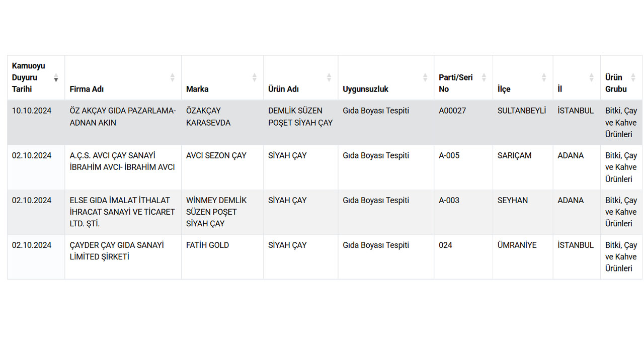This screenshot has height=362, width=644.
Task: Sort by Kamuoyu Duyuru Tarihi arrow icon
Action: coord(56,77)
